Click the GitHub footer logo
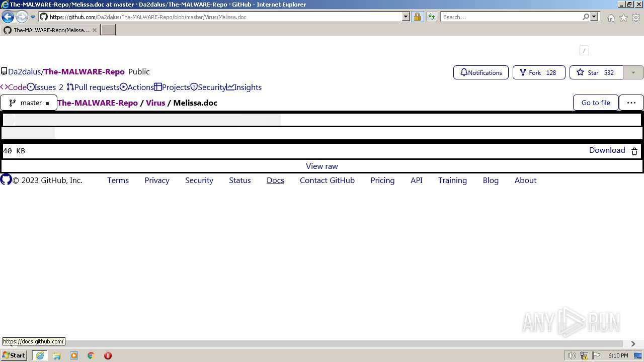The width and height of the screenshot is (644, 362). pos(6,179)
